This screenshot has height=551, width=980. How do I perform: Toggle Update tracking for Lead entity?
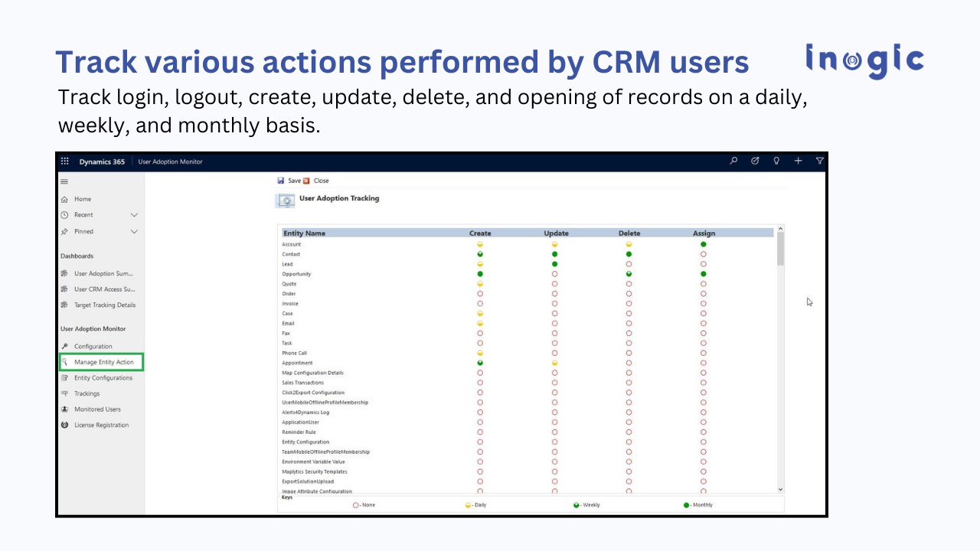(554, 264)
